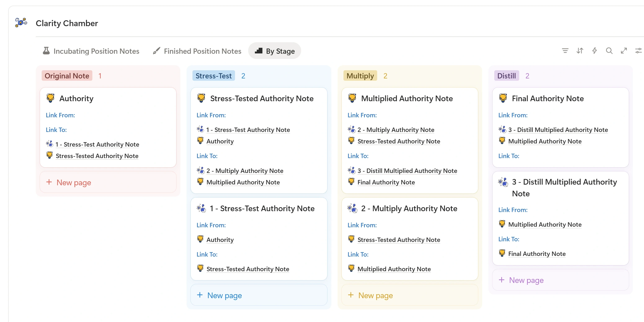Screen dimensions: 644x322
Task: Select the By Stage view tab
Action: click(275, 51)
